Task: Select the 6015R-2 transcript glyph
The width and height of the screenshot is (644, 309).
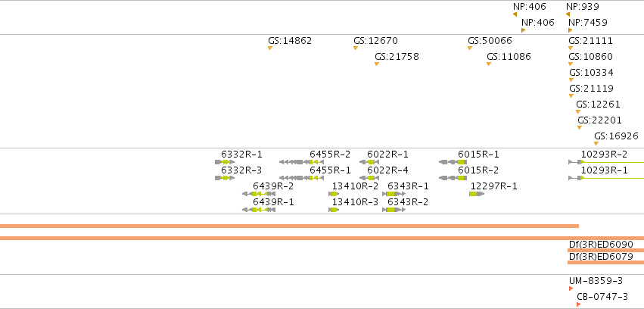Action: click(x=453, y=178)
